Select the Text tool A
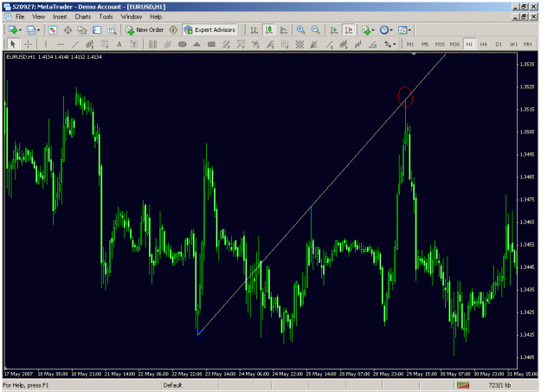Image resolution: width=541 pixels, height=392 pixels. point(119,44)
